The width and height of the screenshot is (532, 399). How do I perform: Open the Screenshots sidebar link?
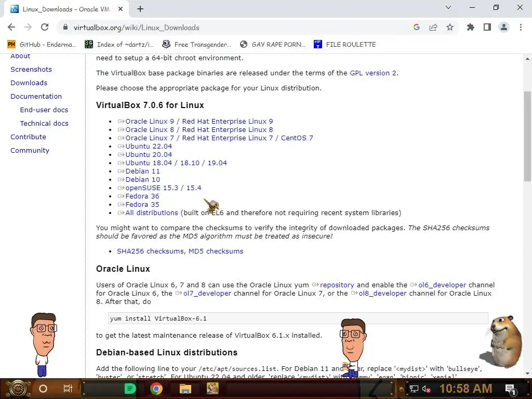pos(31,69)
